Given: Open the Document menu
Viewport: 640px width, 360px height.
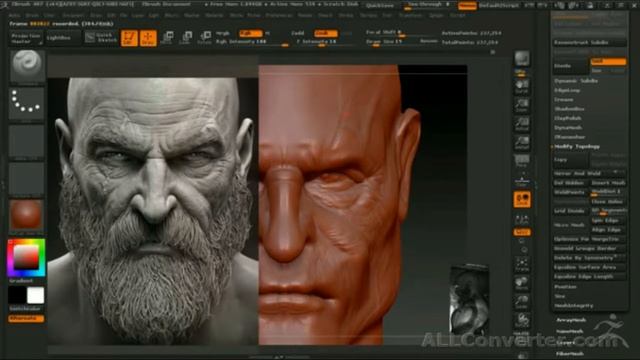Looking at the screenshot, I should 73,16.
